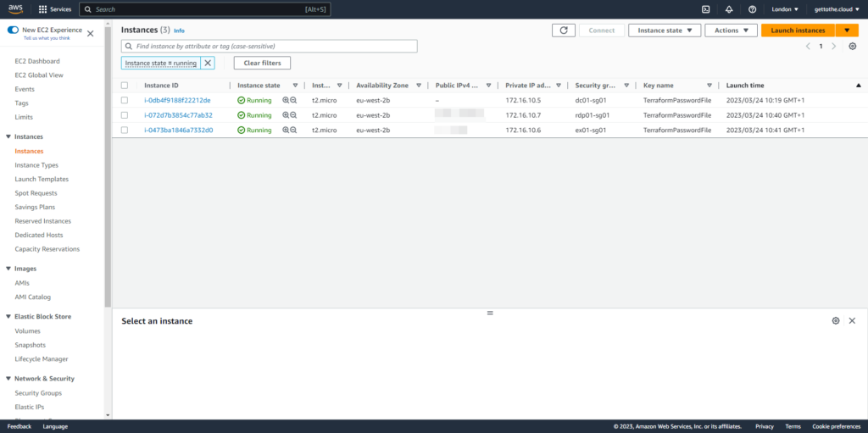Open EC2 Dashboard in sidebar
The height and width of the screenshot is (433, 868).
point(37,61)
